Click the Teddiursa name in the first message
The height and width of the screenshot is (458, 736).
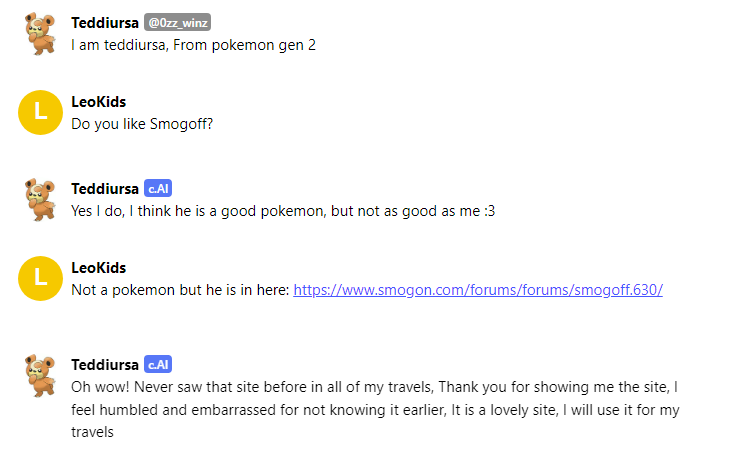coord(105,23)
